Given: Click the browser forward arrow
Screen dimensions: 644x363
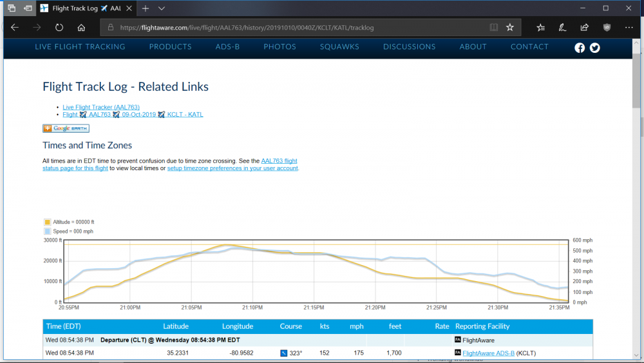Looking at the screenshot, I should (37, 28).
